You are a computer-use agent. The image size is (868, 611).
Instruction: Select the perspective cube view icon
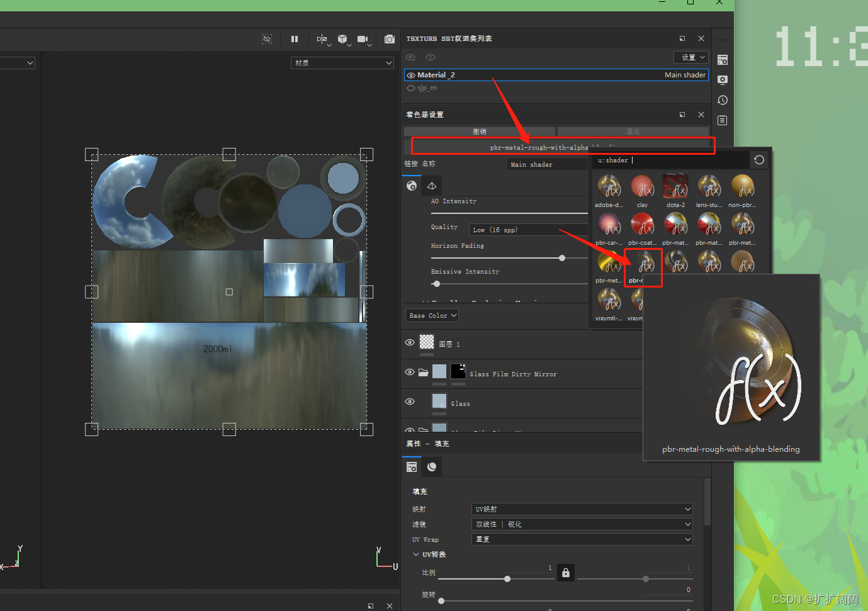pyautogui.click(x=342, y=38)
